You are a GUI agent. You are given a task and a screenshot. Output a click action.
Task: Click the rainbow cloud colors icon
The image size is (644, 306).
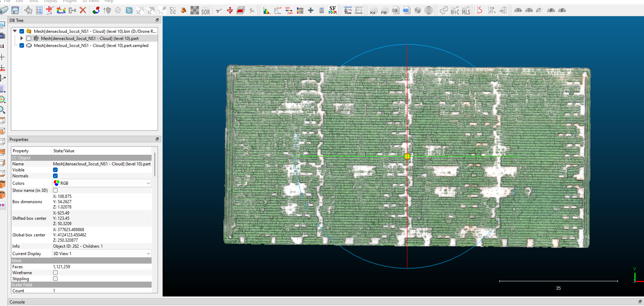point(61,10)
